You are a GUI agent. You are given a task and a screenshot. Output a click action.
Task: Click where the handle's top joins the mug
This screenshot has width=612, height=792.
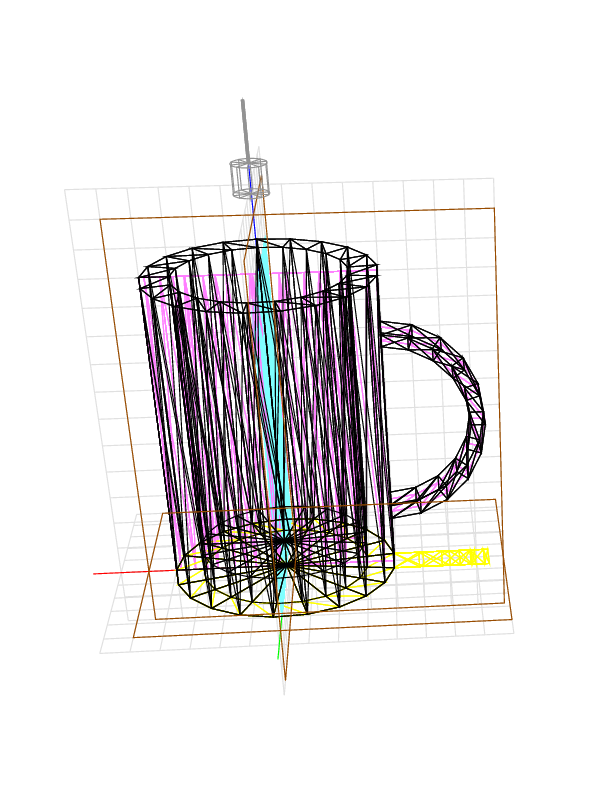383,334
